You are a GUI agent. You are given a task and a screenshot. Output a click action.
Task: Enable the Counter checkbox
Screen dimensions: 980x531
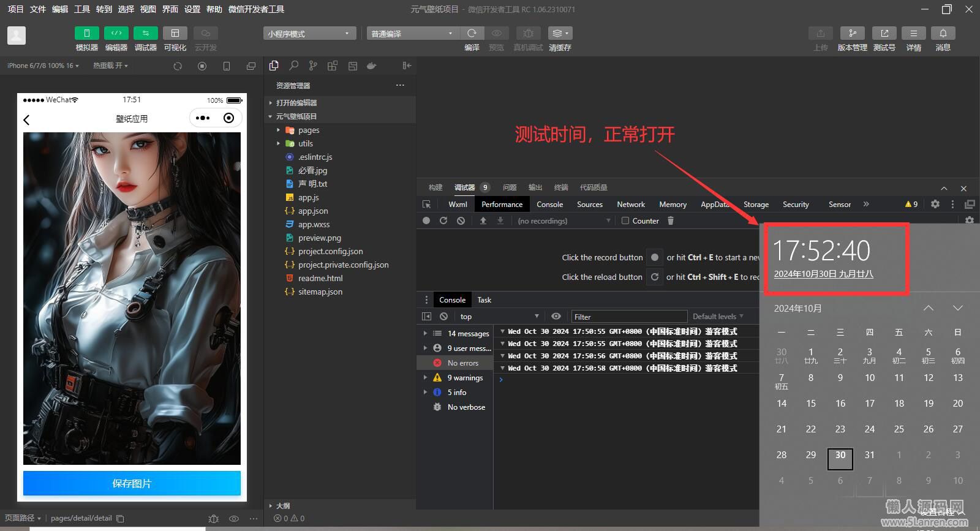[625, 221]
